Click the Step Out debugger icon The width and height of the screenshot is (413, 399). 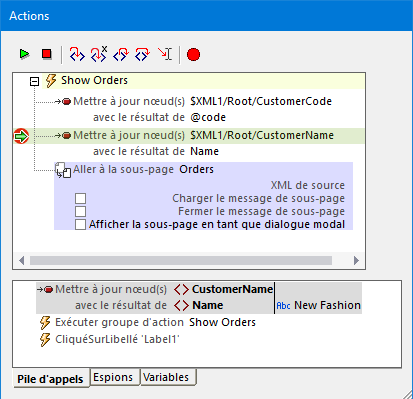142,54
